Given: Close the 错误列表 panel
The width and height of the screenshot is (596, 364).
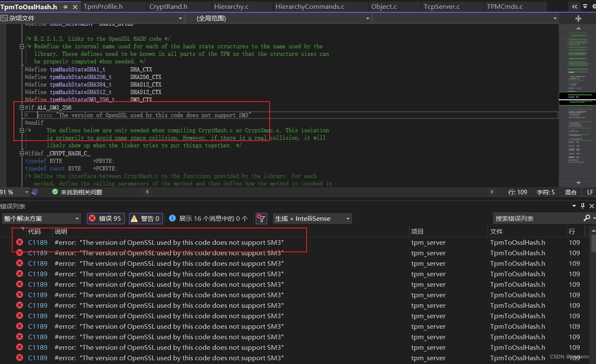Looking at the screenshot, I should (592, 206).
